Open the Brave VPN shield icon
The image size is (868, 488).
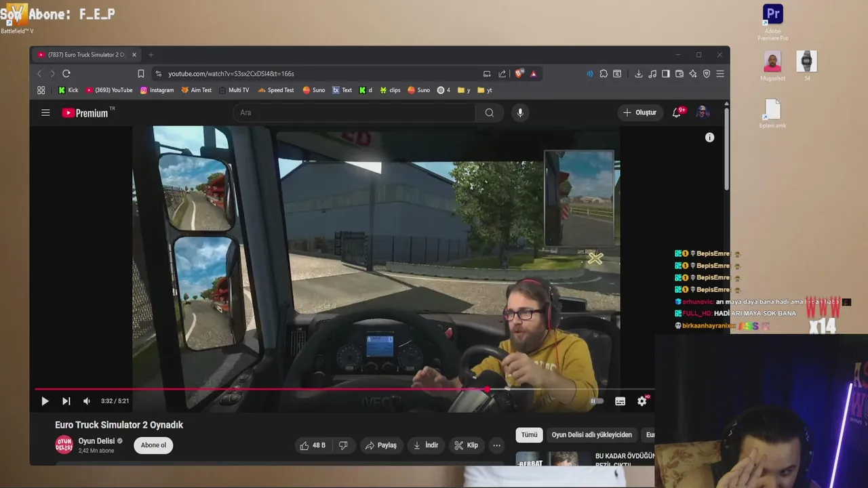pyautogui.click(x=707, y=73)
